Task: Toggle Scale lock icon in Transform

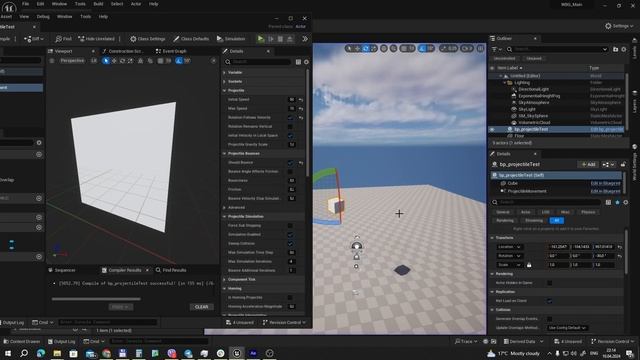Action: 529,265
